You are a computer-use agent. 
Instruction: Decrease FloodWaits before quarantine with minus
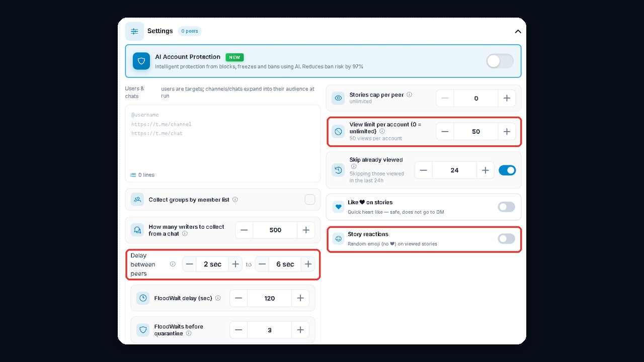(238, 330)
